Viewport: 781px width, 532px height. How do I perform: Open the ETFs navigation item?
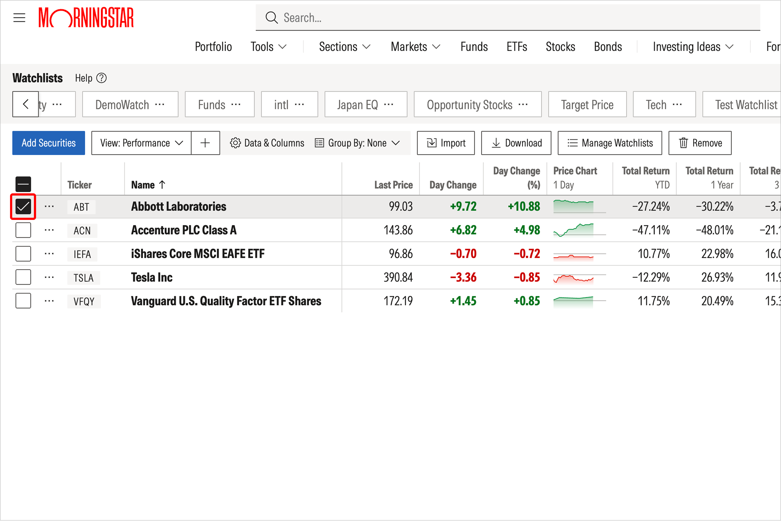click(x=517, y=47)
